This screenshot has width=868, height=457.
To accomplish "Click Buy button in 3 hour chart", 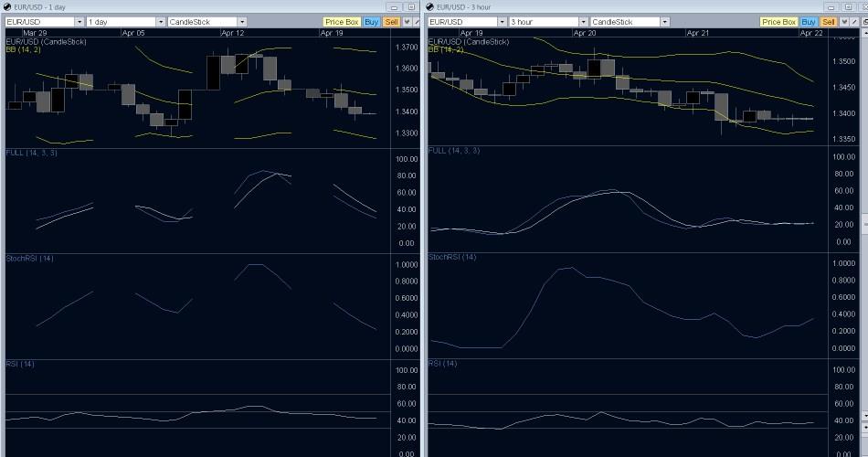I will [x=809, y=22].
